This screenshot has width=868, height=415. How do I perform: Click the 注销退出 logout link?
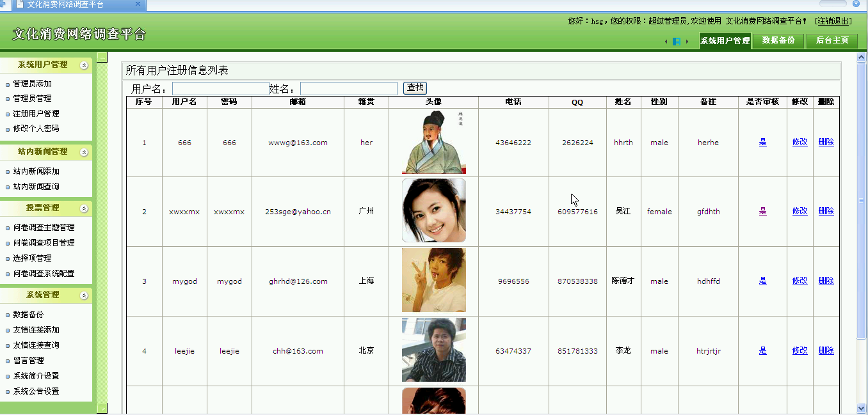833,21
